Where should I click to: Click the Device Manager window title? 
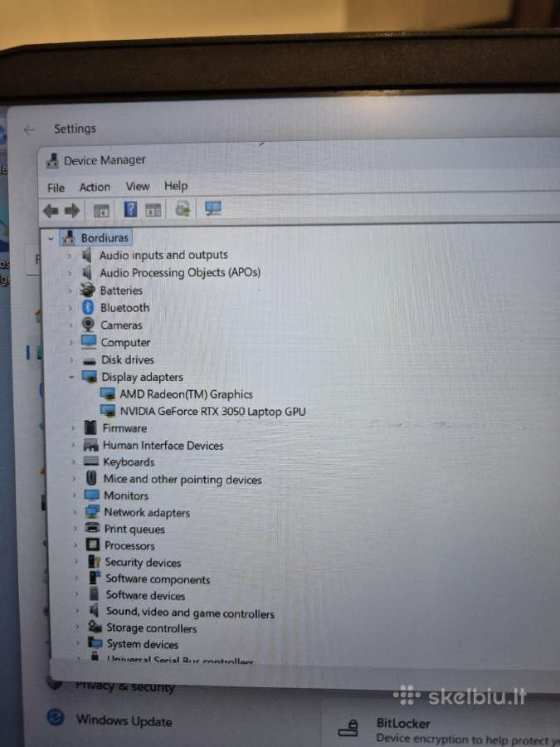coord(105,160)
